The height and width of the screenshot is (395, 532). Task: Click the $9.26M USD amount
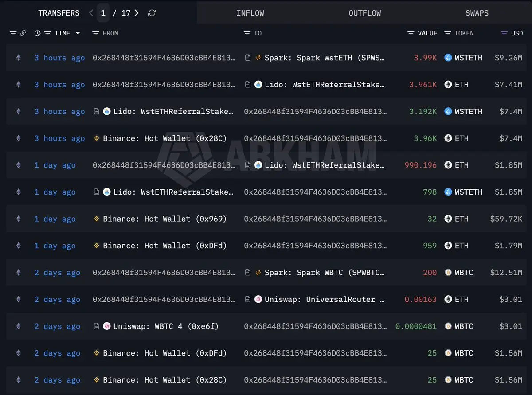tap(508, 58)
